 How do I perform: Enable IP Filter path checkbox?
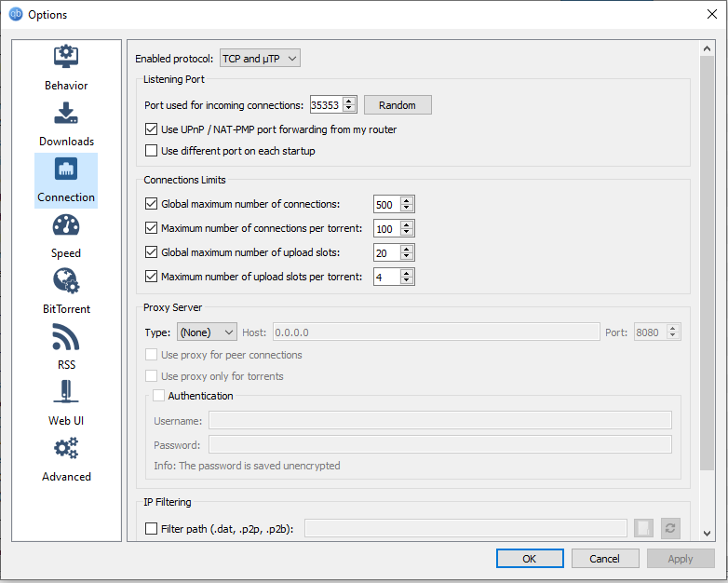tap(151, 529)
